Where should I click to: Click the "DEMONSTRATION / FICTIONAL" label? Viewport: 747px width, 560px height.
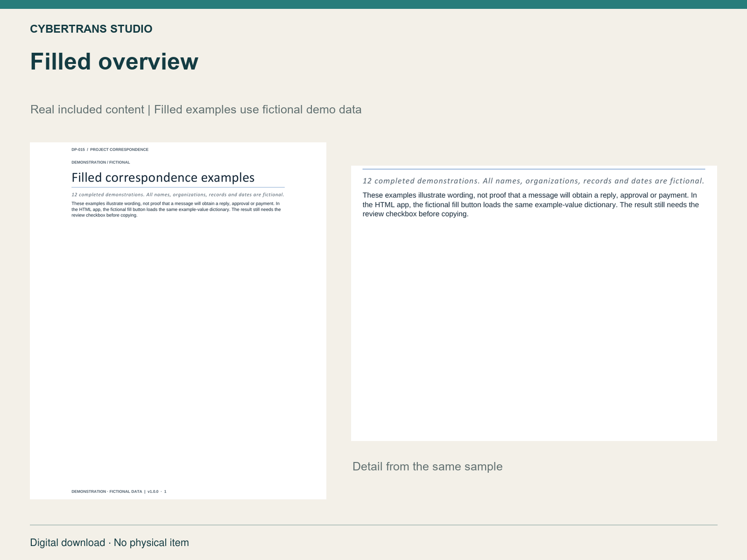coord(101,162)
